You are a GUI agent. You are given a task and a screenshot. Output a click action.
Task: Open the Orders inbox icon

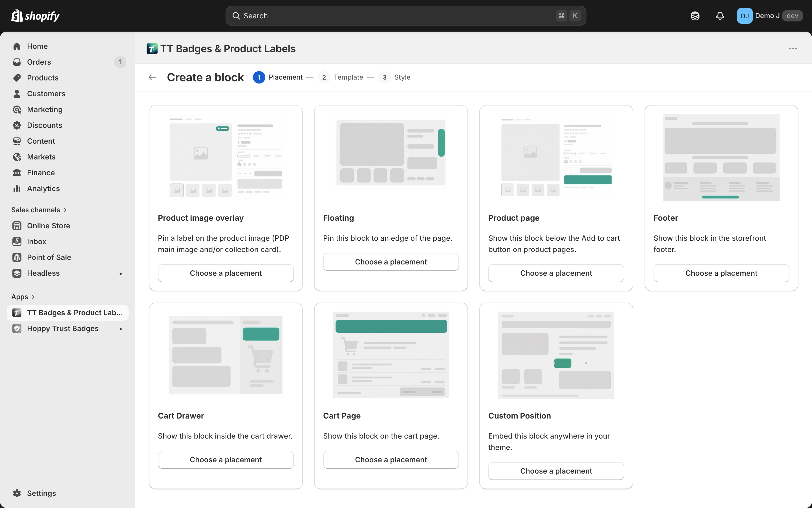(x=17, y=62)
